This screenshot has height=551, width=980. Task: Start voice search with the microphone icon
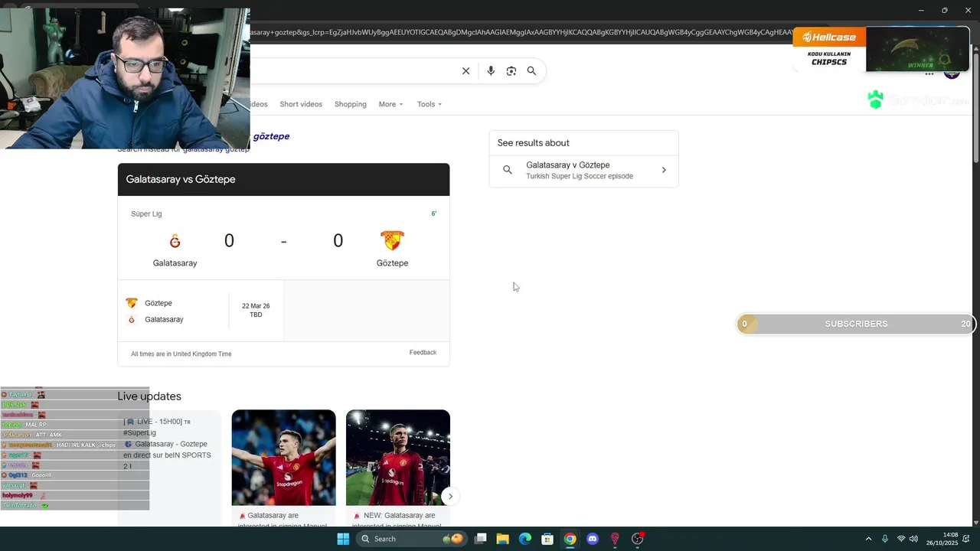click(491, 70)
